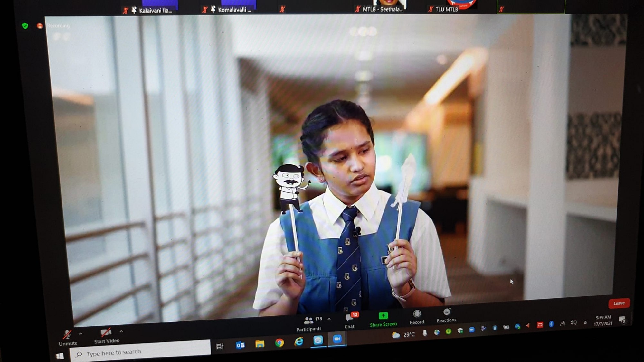
Task: Start recording with the Record button
Action: coord(417,317)
